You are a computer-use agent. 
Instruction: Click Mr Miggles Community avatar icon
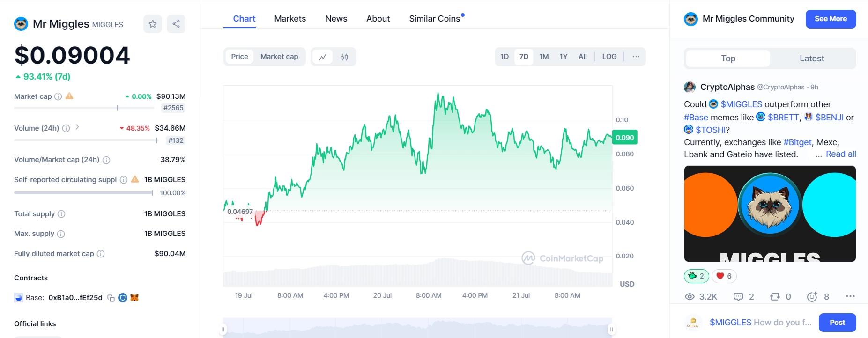pyautogui.click(x=691, y=19)
